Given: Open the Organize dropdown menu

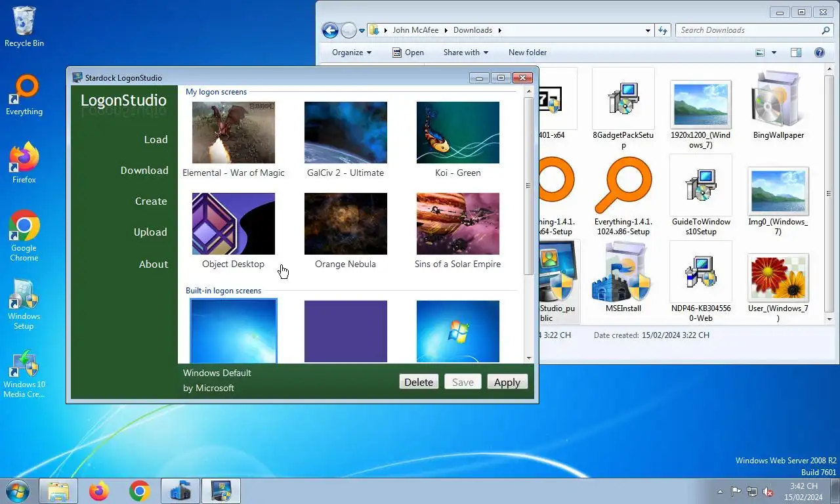Looking at the screenshot, I should coord(352,52).
